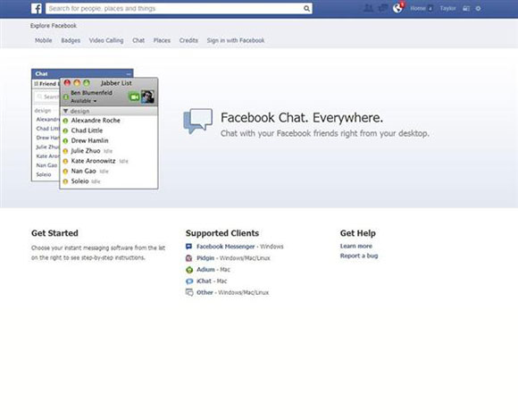Click the Other client icon
Viewport: 518px width, 420px height.
189,293
